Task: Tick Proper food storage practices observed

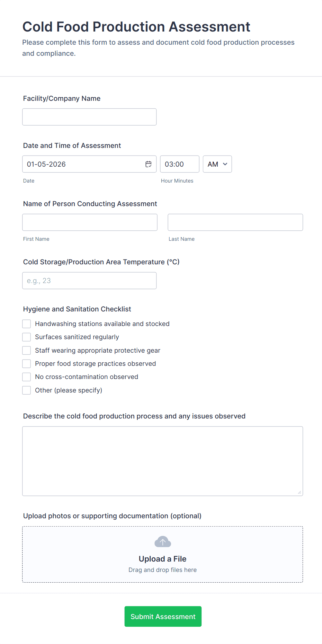Action: pos(26,363)
